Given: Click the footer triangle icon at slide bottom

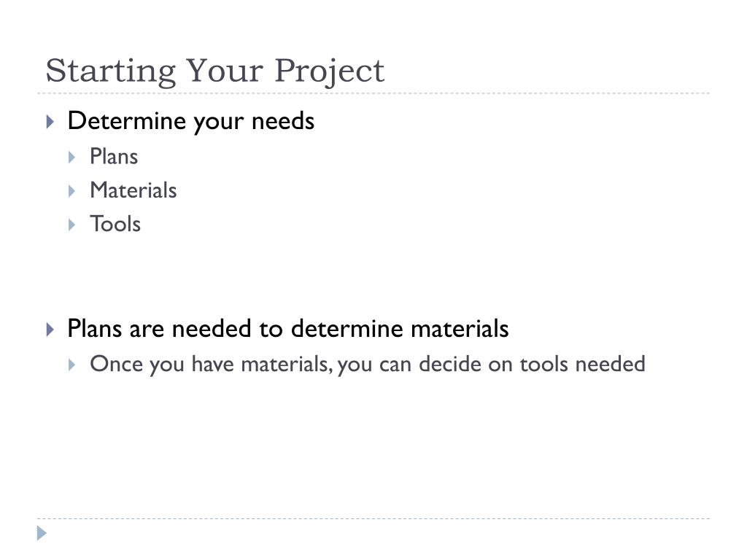Looking at the screenshot, I should pyautogui.click(x=42, y=533).
